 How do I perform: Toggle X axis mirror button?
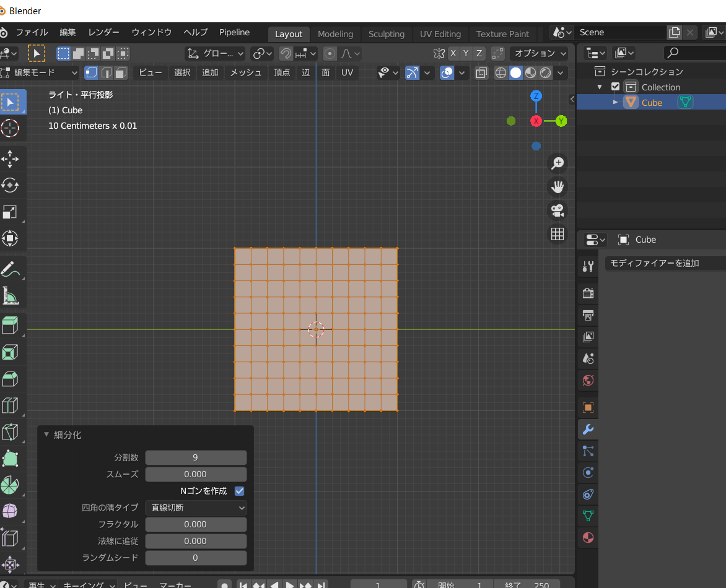pos(453,53)
